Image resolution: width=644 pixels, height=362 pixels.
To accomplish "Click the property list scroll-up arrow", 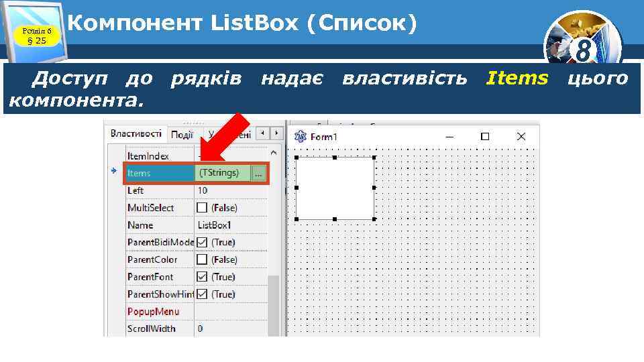I will pyautogui.click(x=274, y=153).
